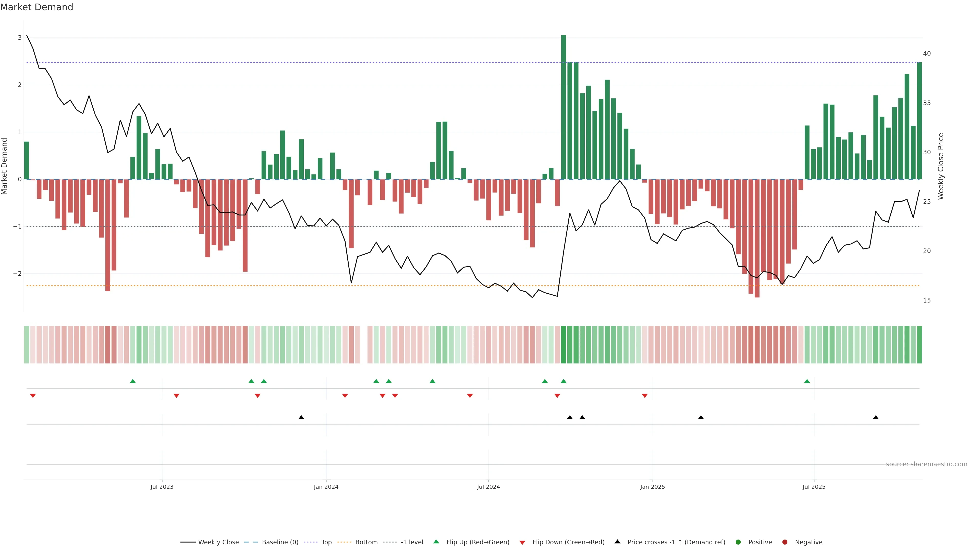Click the Jul 2025 x-axis label
980x551 pixels.
tap(814, 487)
